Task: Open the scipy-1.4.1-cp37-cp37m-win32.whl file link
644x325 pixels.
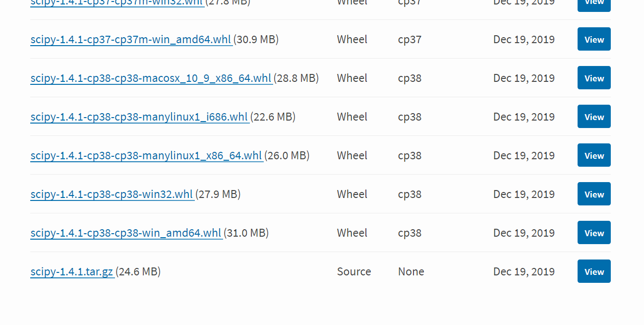Action: point(117,2)
